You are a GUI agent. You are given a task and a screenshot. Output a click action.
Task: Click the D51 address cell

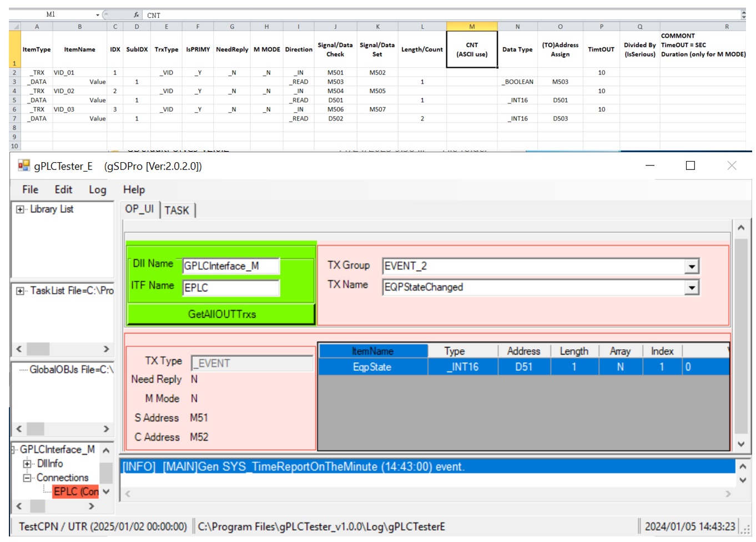click(523, 367)
